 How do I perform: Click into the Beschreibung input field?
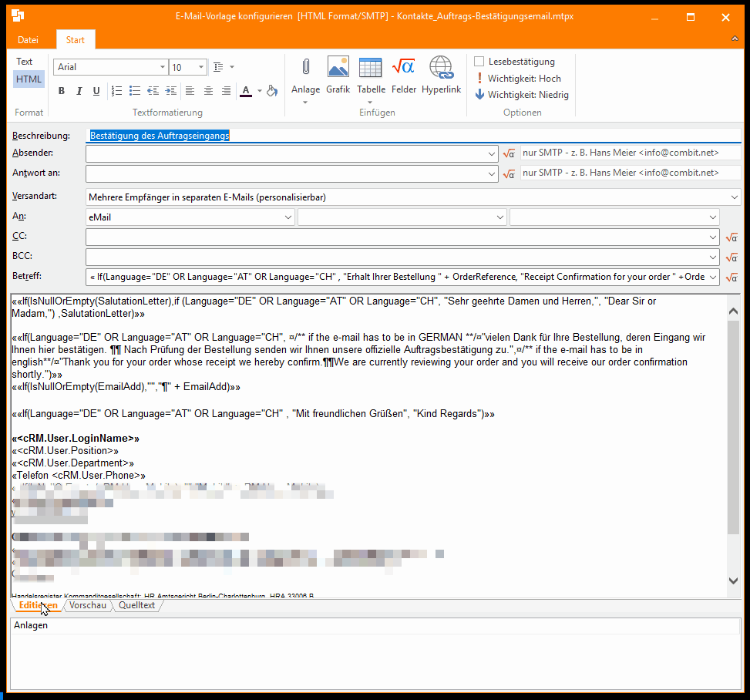413,136
